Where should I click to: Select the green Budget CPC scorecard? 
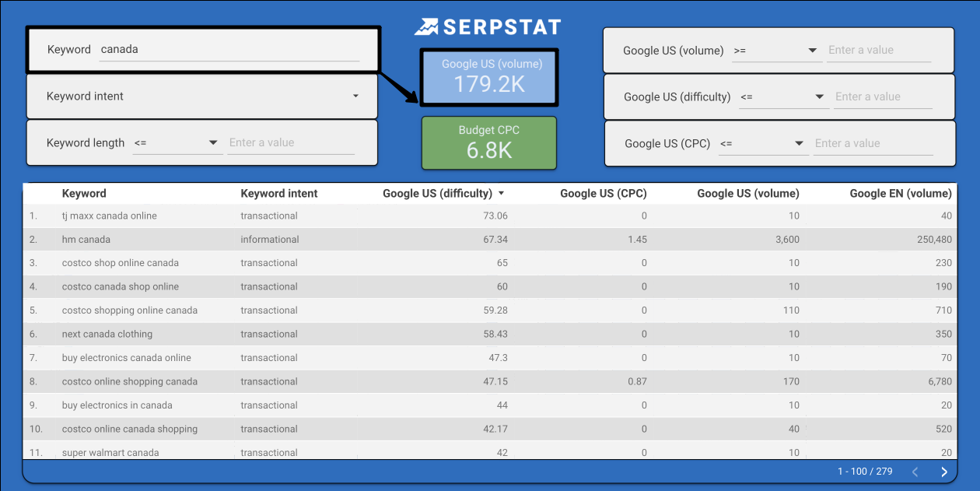[489, 143]
